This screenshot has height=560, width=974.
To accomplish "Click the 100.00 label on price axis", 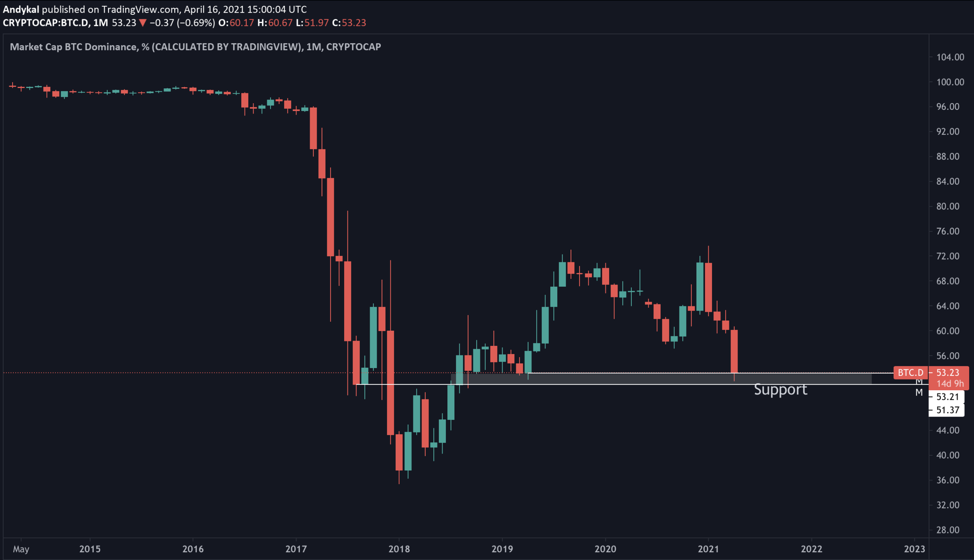I will click(950, 82).
